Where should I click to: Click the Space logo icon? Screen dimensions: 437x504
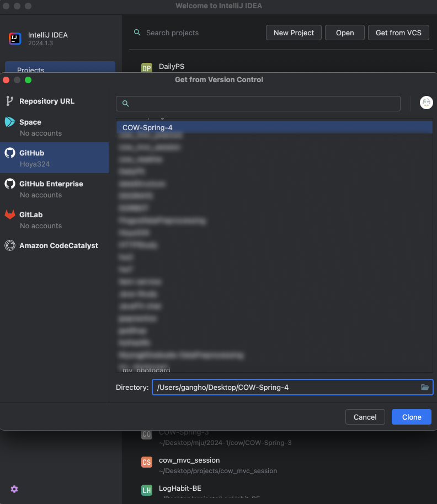9,122
